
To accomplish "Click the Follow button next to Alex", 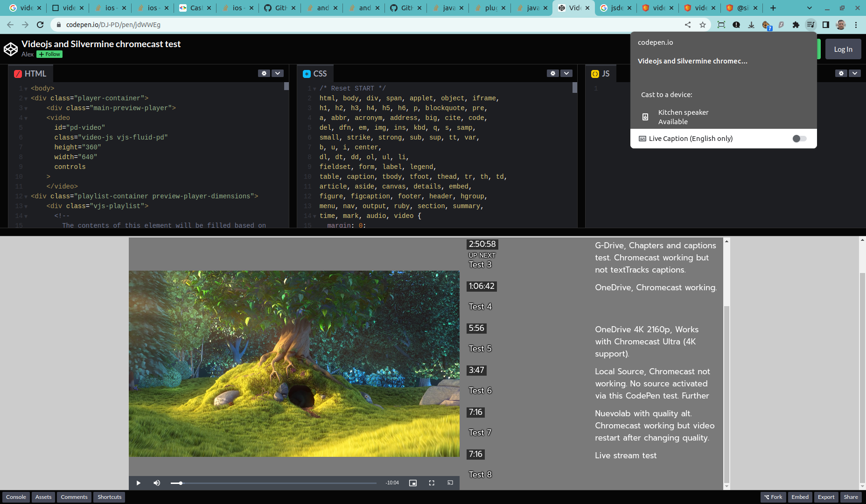I will (49, 54).
